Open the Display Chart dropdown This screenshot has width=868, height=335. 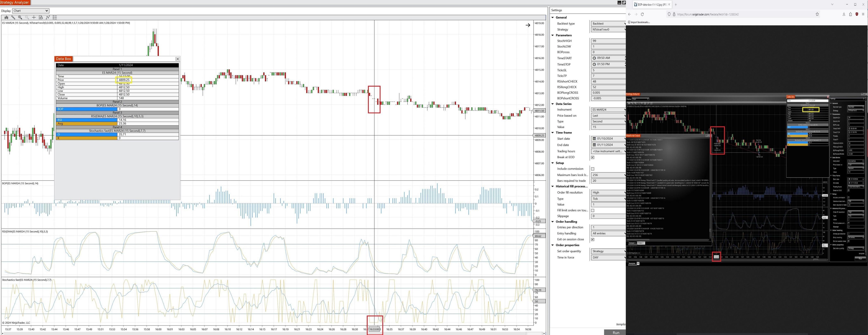31,11
